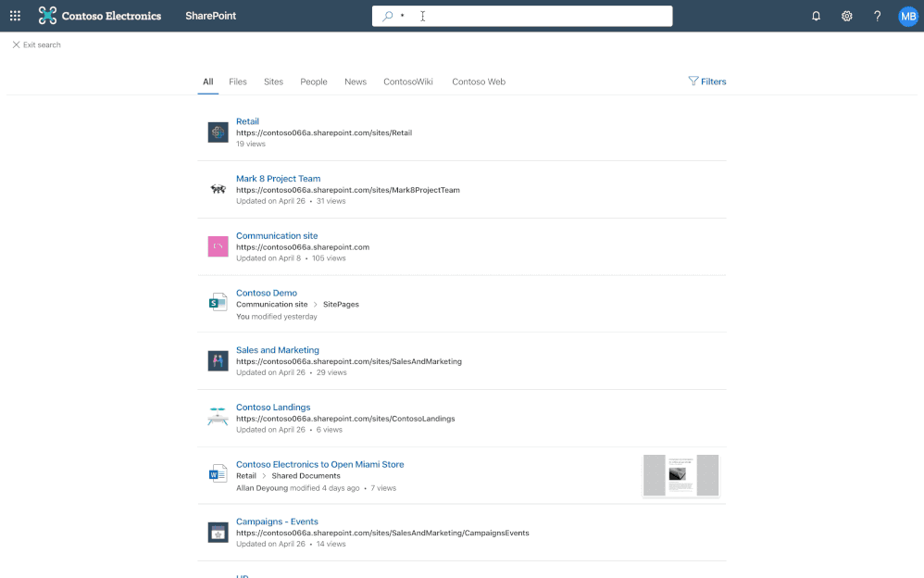Switch to the Sites tab
This screenshot has width=924, height=578.
click(273, 82)
